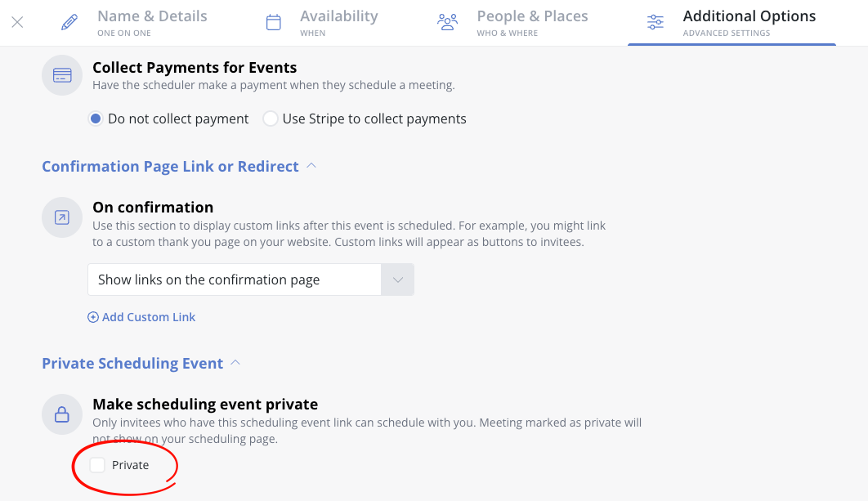Click the sliders icon for Additional Options
The height and width of the screenshot is (501, 868).
point(655,23)
